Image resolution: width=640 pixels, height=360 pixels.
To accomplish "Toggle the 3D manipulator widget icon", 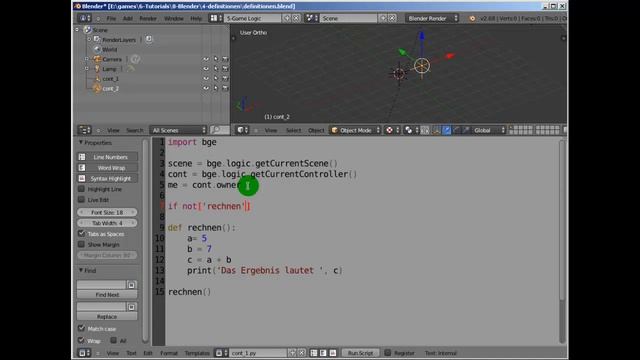I will pos(436,130).
